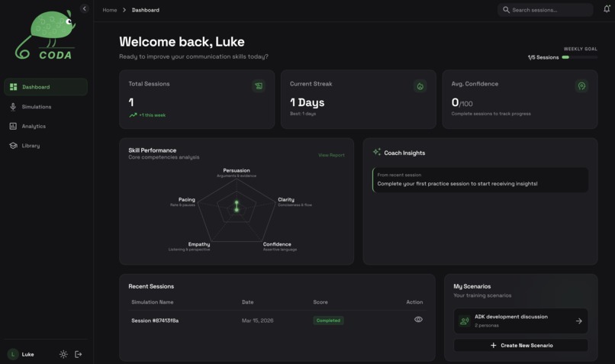Open the Library sidebar item
Screen dimensions: 615x364
[x=46, y=146]
